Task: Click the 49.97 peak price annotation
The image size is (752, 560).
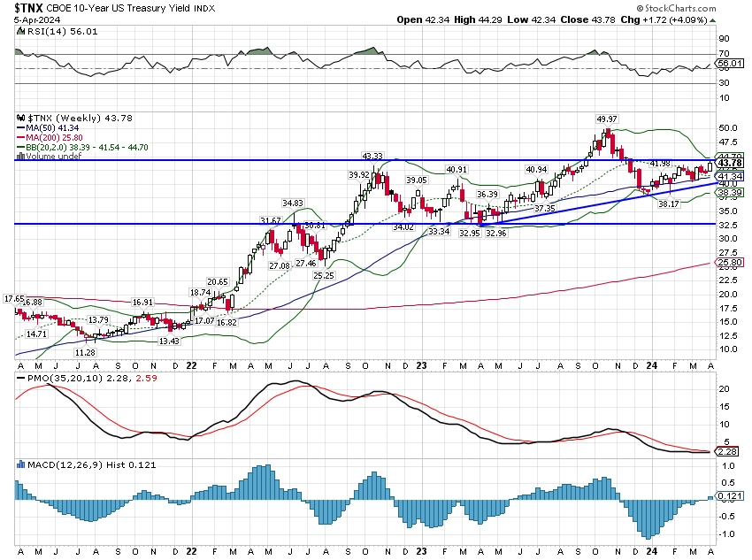Action: click(606, 119)
